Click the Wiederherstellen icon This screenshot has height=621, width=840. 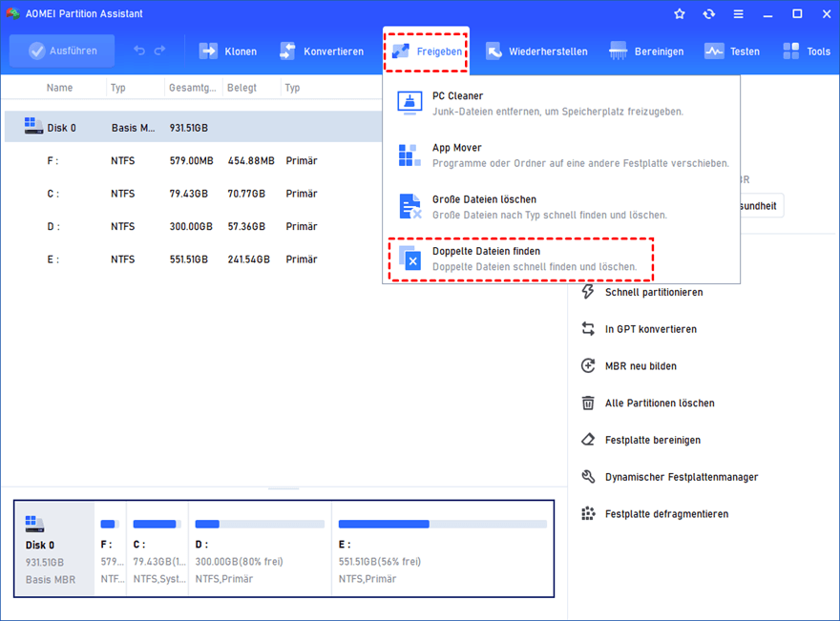493,52
